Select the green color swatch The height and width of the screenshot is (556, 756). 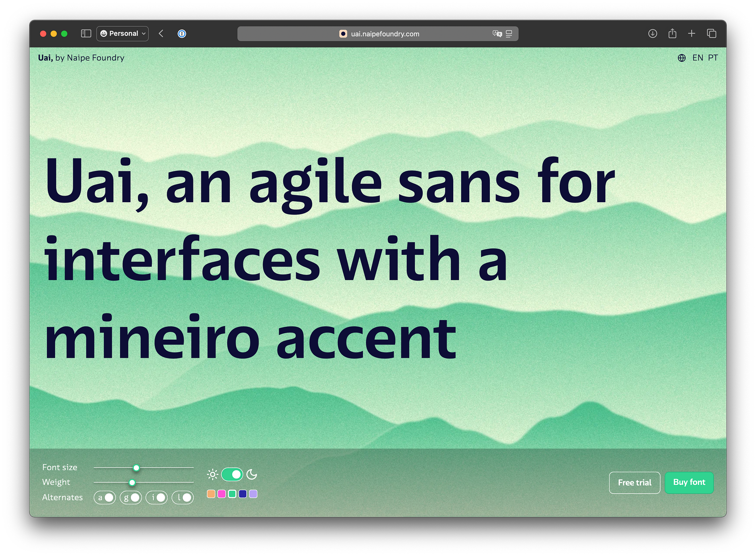[x=232, y=494]
